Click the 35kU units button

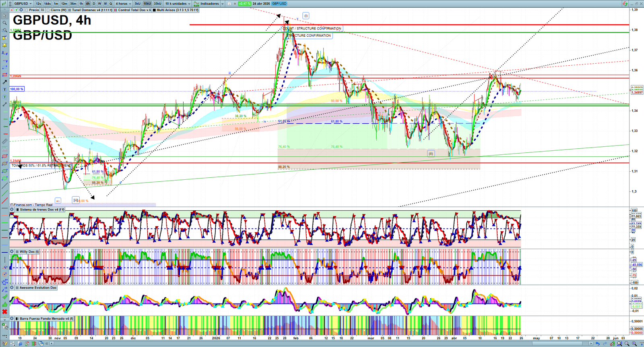[157, 4]
